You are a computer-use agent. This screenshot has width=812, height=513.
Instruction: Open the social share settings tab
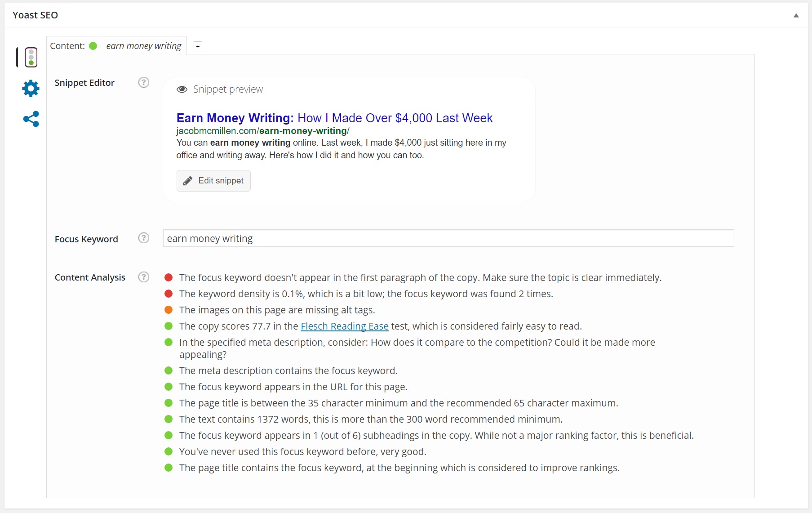(x=31, y=119)
